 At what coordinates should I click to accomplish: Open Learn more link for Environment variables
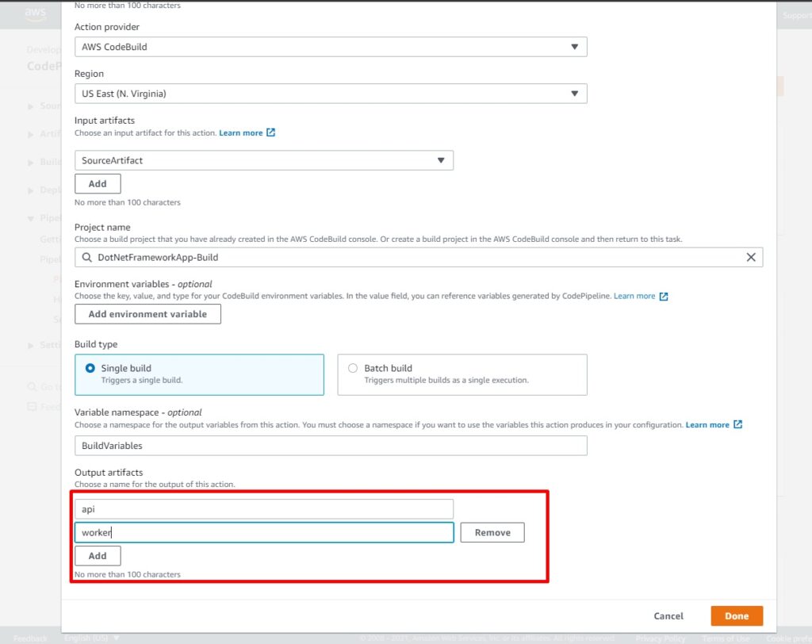pos(634,296)
